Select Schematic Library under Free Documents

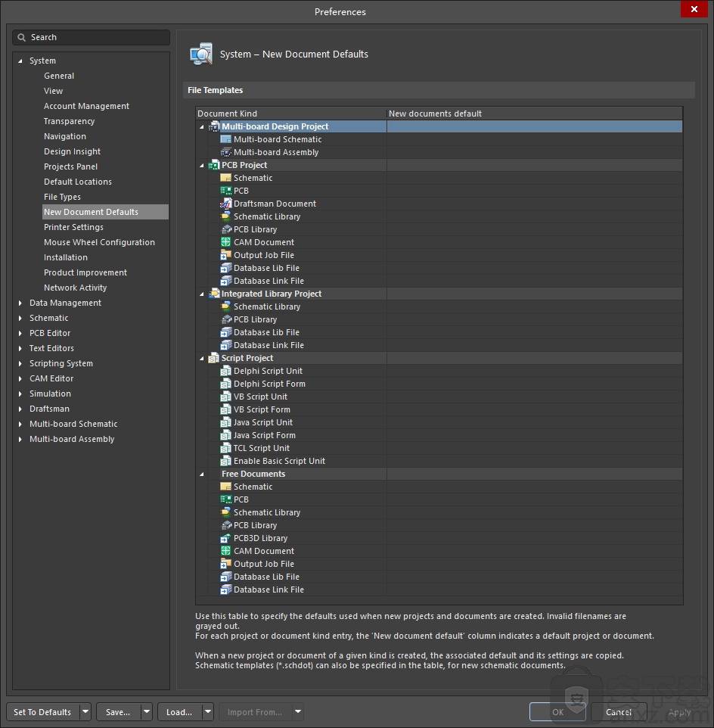pos(439,512)
